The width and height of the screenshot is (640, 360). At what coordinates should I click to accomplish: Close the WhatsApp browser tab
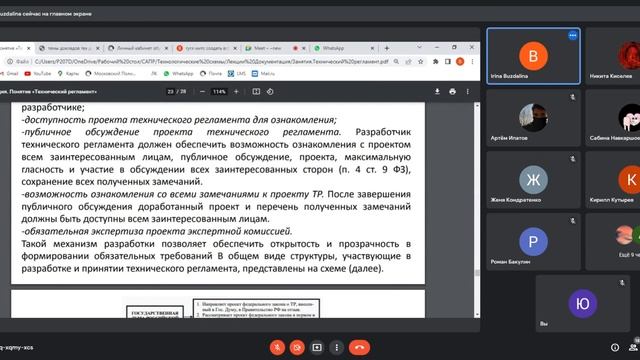(372, 48)
